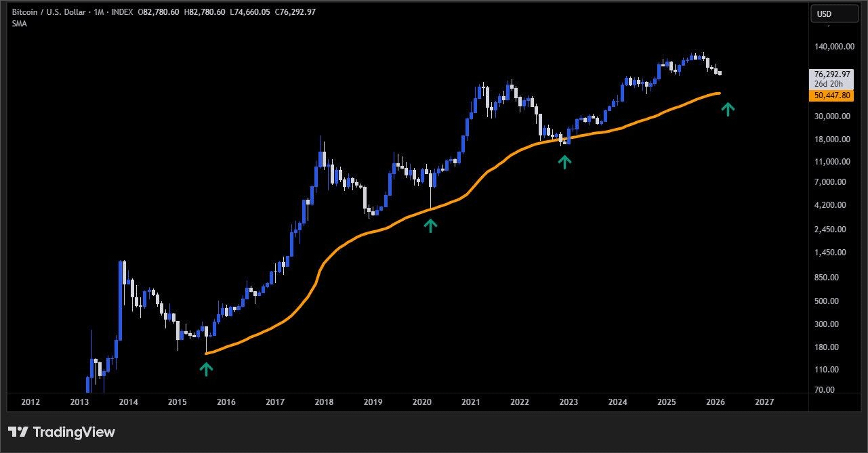868x453 pixels.
Task: Click the 2017 label on time axis
Action: pos(275,402)
